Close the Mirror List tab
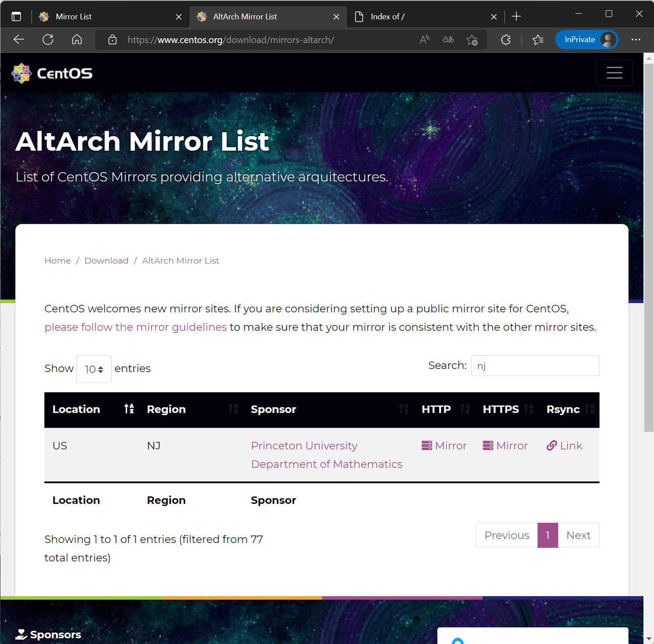 coord(179,17)
